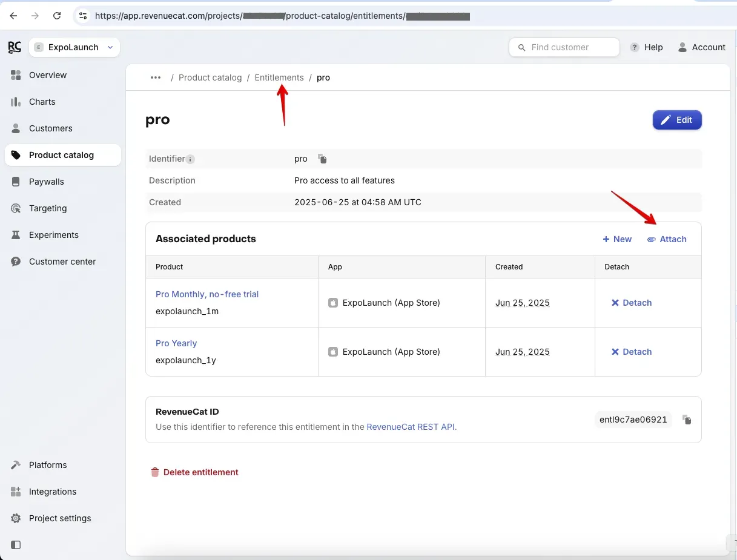Screen dimensions: 737x560
Task: Click the browser address bar URL
Action: [283, 16]
